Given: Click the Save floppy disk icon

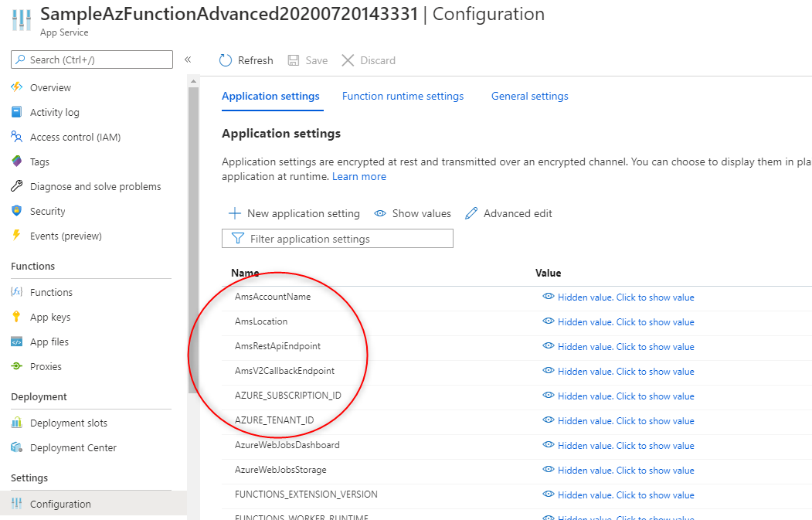Looking at the screenshot, I should point(294,60).
